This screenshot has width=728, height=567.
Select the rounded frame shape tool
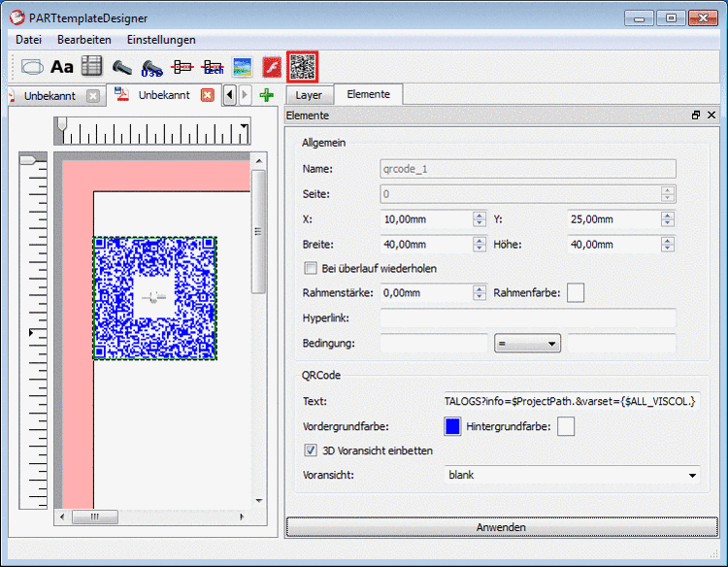click(x=32, y=67)
